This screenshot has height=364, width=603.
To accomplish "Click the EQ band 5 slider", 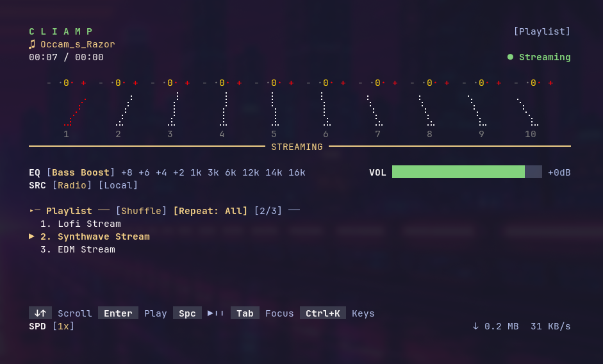I will coord(274,109).
